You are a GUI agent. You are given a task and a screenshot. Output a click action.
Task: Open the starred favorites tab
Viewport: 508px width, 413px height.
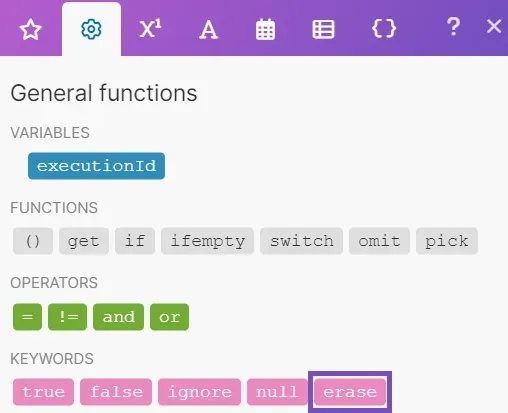coord(31,29)
